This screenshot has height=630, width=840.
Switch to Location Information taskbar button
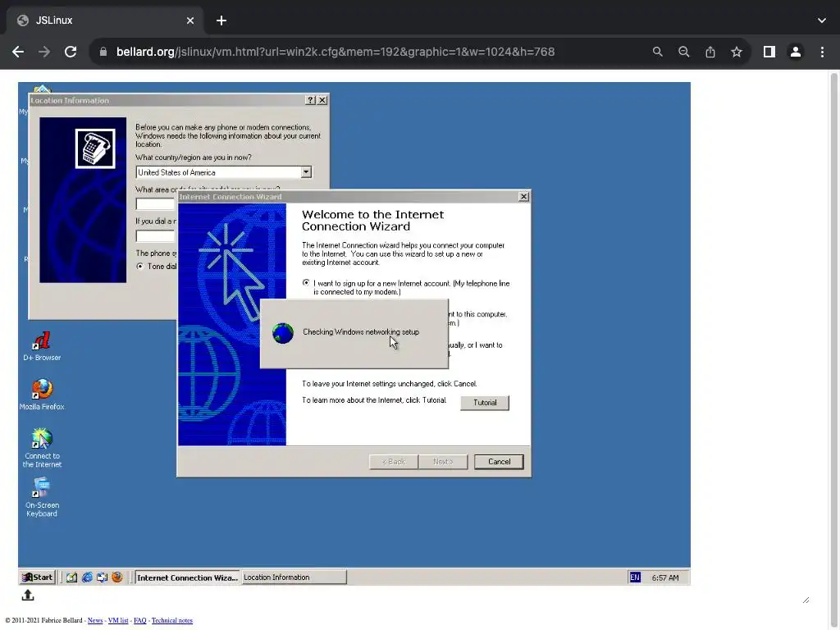pos(294,577)
